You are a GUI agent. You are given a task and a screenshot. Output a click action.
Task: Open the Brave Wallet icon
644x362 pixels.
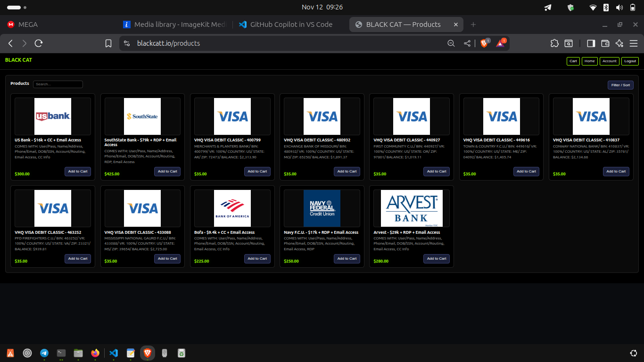(x=605, y=43)
